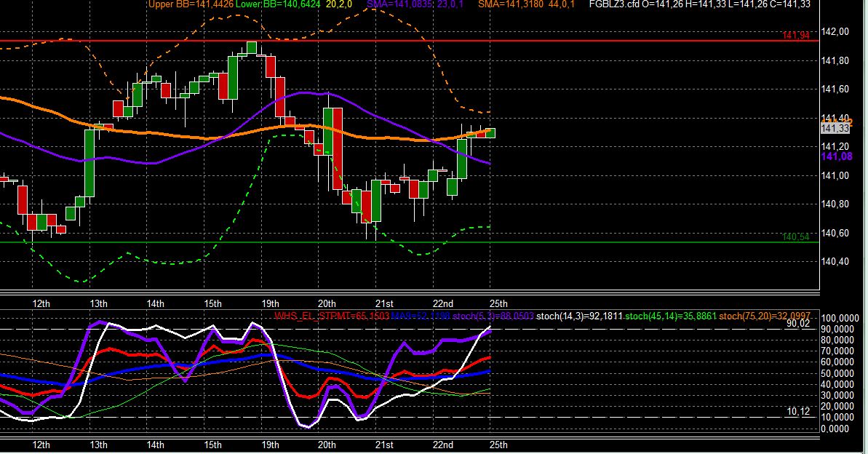Click '20th' on the indicator panel date axis
Image resolution: width=868 pixels, height=454 pixels.
(327, 445)
